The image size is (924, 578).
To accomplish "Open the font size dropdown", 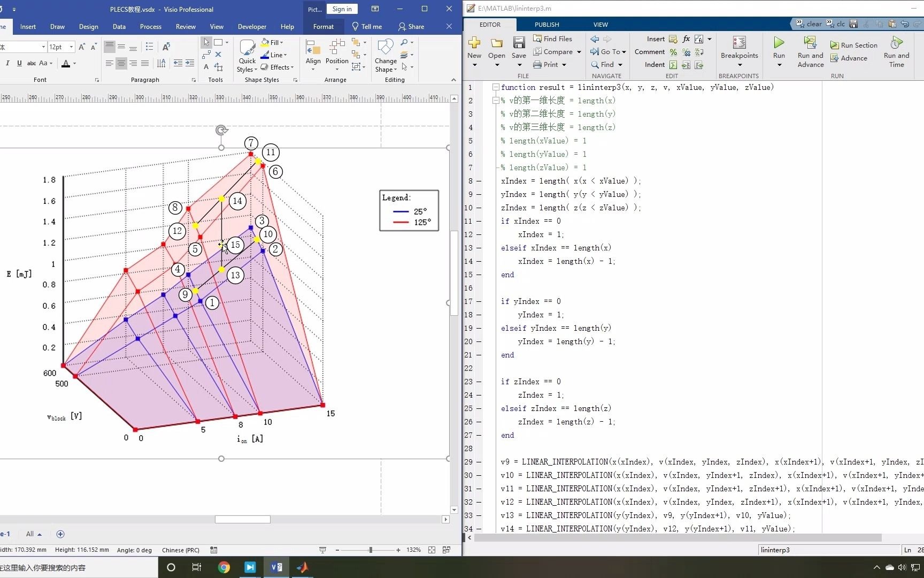I will [x=71, y=47].
